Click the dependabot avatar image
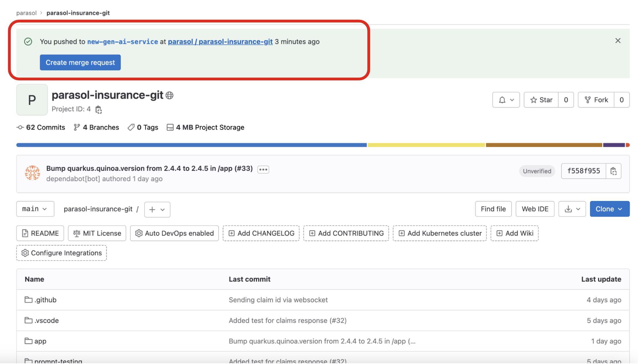638x364 pixels. tap(32, 173)
